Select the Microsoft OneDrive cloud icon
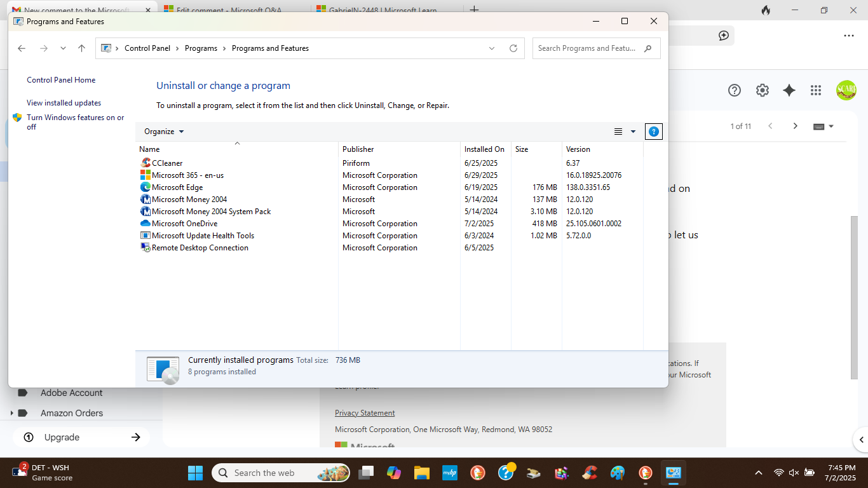The height and width of the screenshot is (488, 868). click(x=146, y=224)
